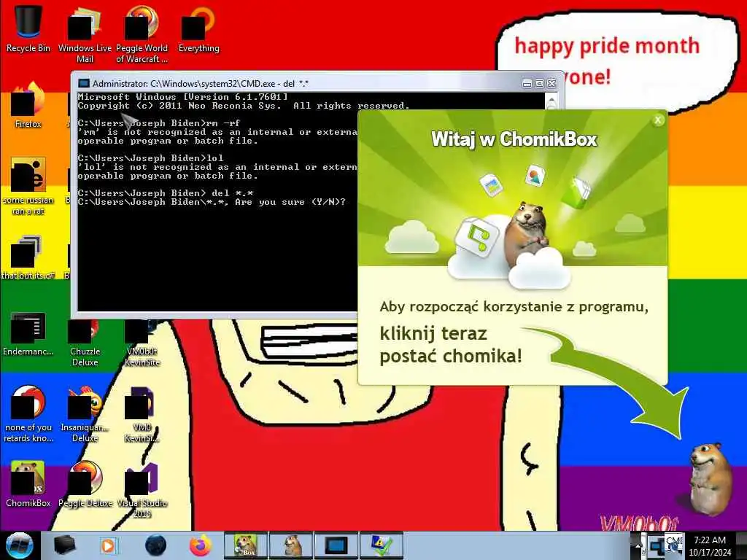Image resolution: width=747 pixels, height=560 pixels.
Task: Click the 'kliknij teraz postać chomika!' text
Action: point(451,345)
